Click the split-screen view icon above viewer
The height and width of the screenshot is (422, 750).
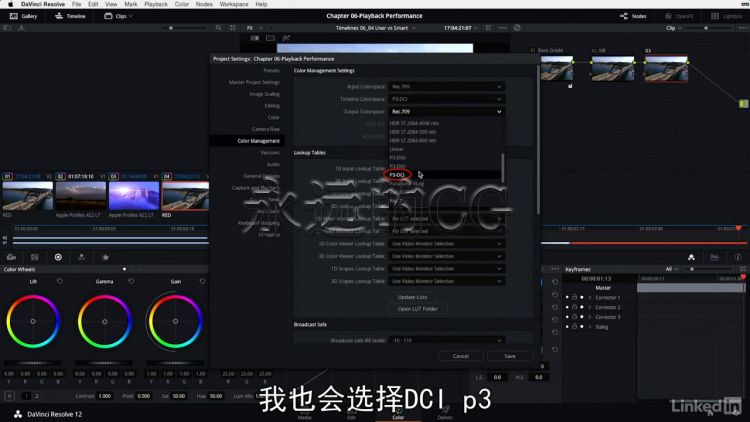[270, 38]
